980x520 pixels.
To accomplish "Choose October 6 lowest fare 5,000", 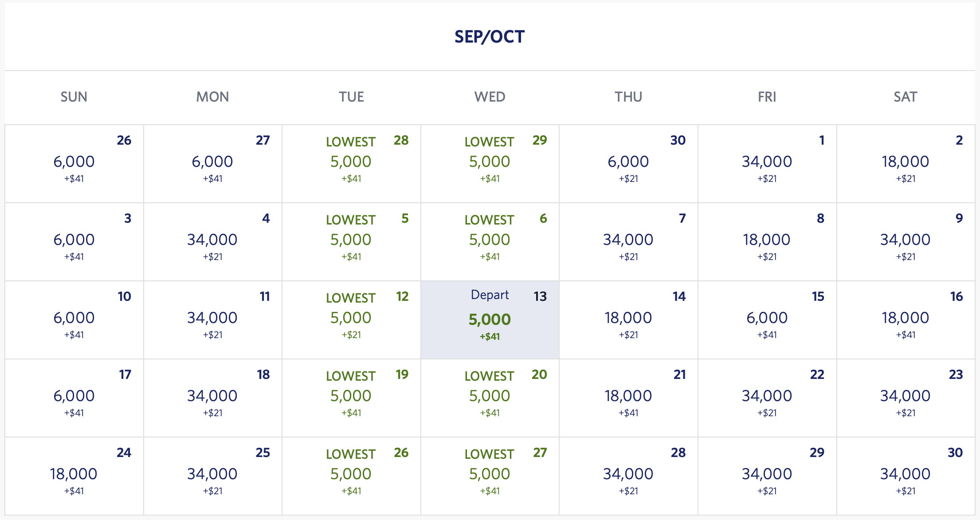I will coord(490,241).
